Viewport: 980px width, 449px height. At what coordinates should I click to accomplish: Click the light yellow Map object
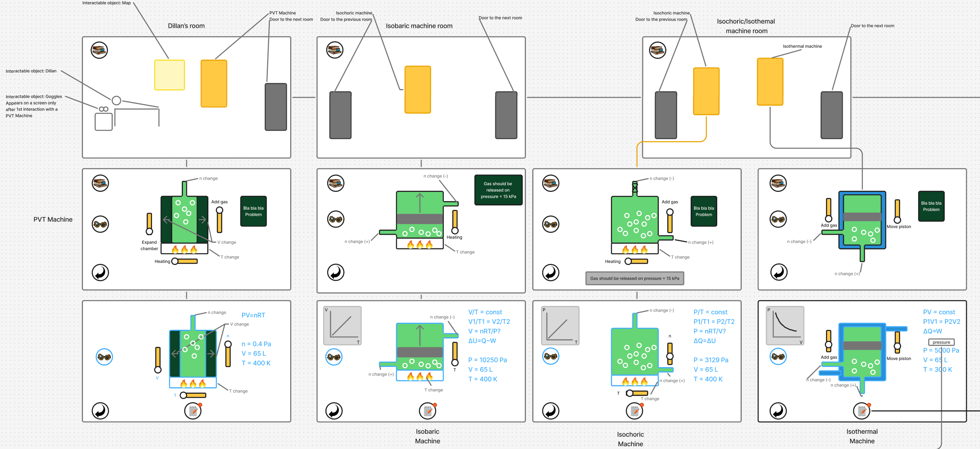[x=169, y=75]
